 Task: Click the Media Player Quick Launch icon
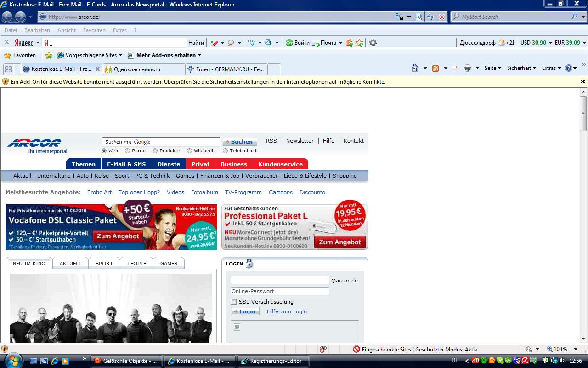coord(65,361)
